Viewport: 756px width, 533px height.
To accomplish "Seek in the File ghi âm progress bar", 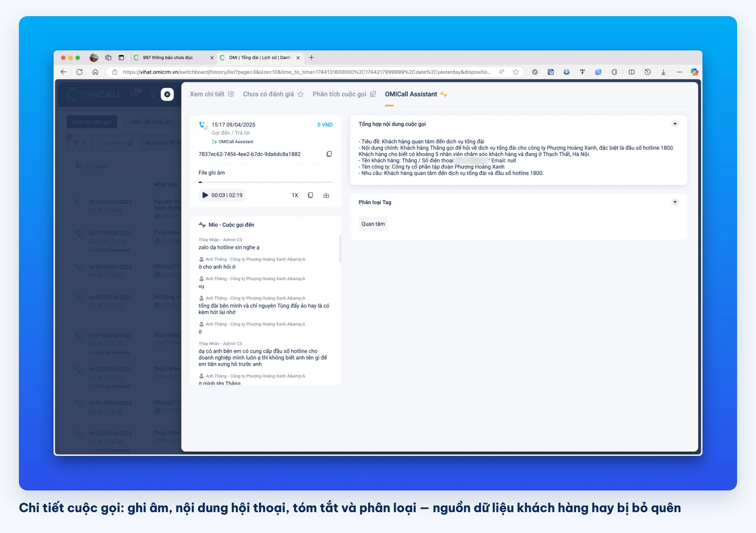I will [266, 182].
